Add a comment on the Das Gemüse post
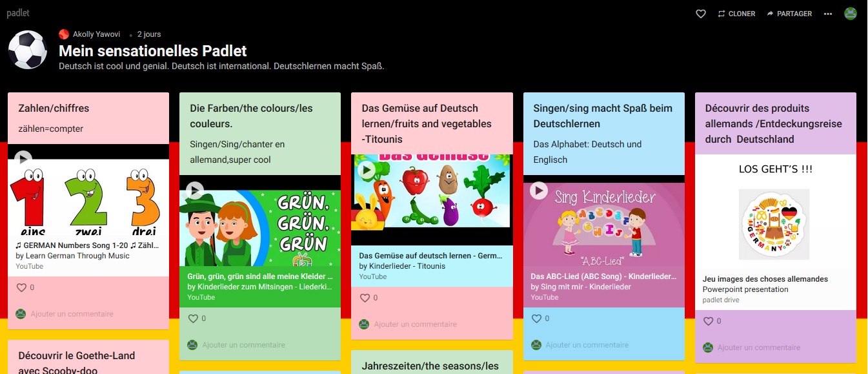 [x=415, y=324]
